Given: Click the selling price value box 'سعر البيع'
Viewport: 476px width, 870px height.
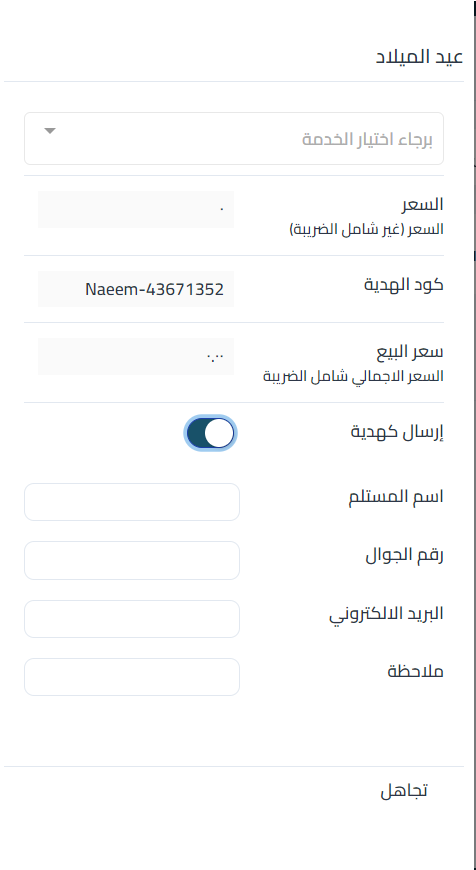Looking at the screenshot, I should pos(136,356).
